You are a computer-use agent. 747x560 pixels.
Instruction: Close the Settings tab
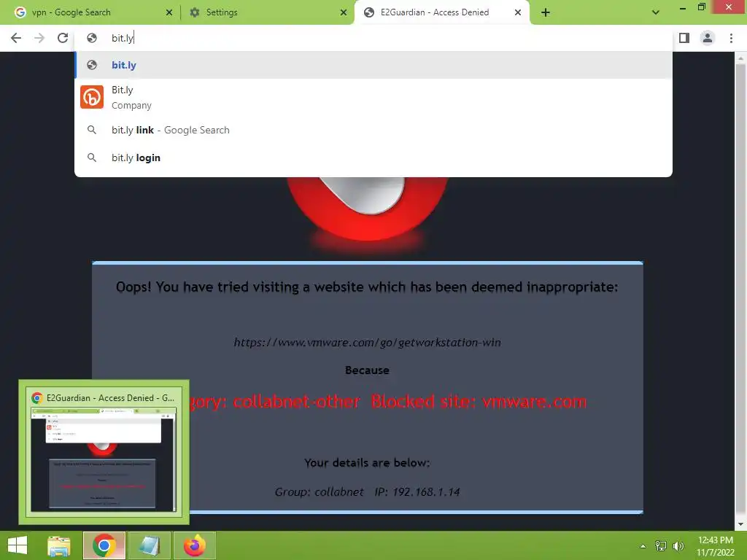coord(344,12)
